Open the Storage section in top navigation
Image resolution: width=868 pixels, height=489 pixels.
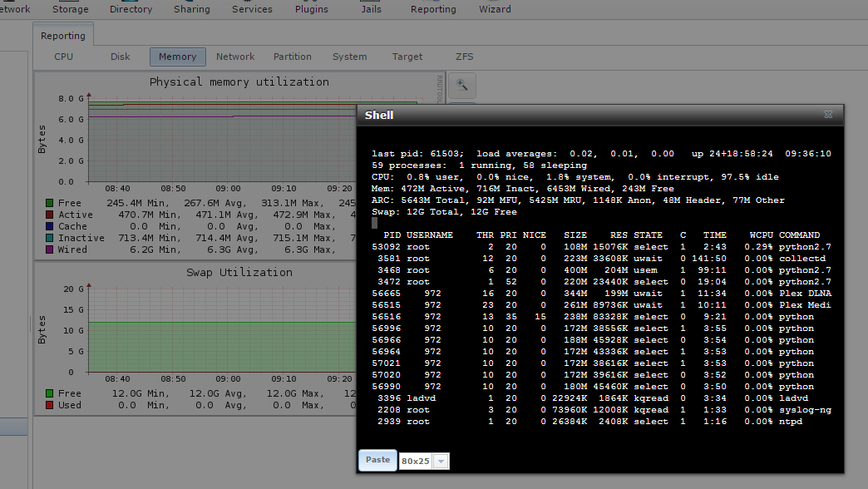pyautogui.click(x=70, y=9)
